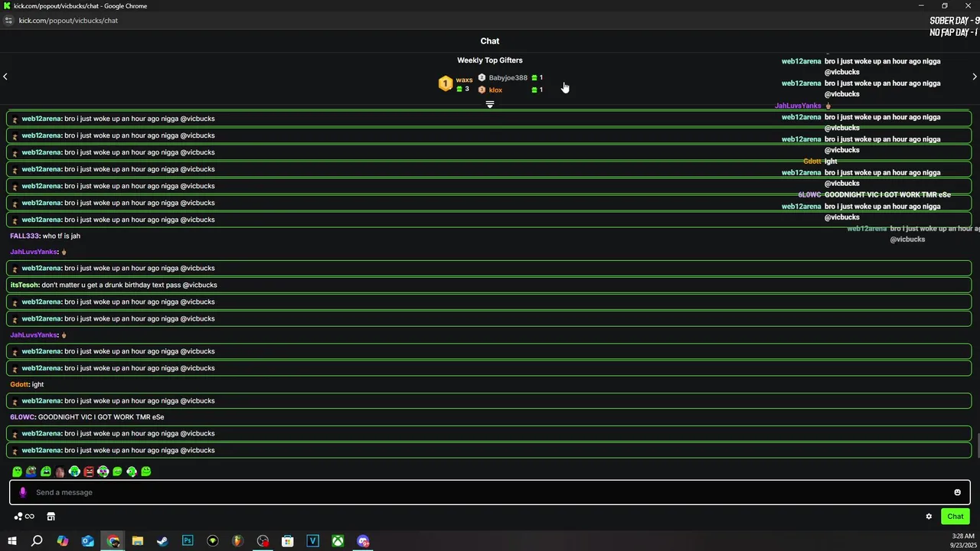The height and width of the screenshot is (551, 980).
Task: Click username Gdott in chat
Action: [19, 384]
